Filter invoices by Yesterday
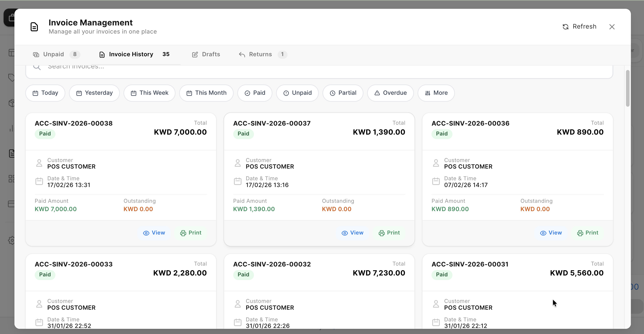Image resolution: width=644 pixels, height=334 pixels. coord(94,93)
